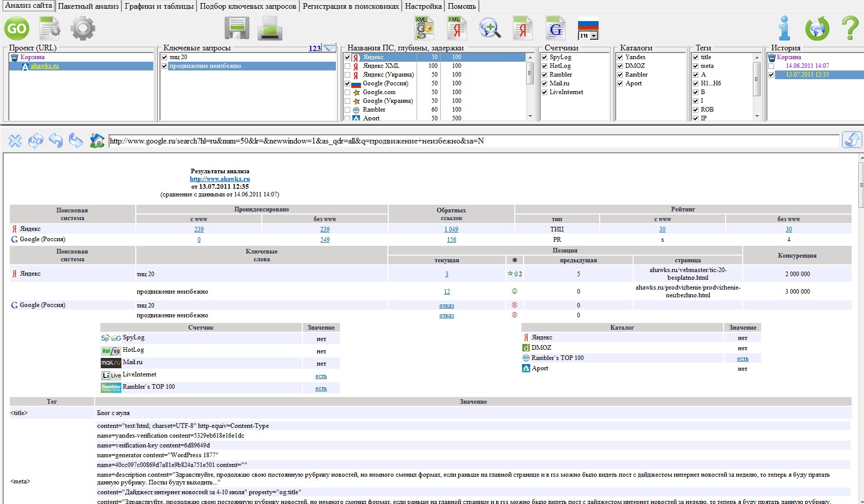Viewport: 864px width, 504px height.
Task: Switch to the Анализ сайта tab
Action: coord(28,6)
